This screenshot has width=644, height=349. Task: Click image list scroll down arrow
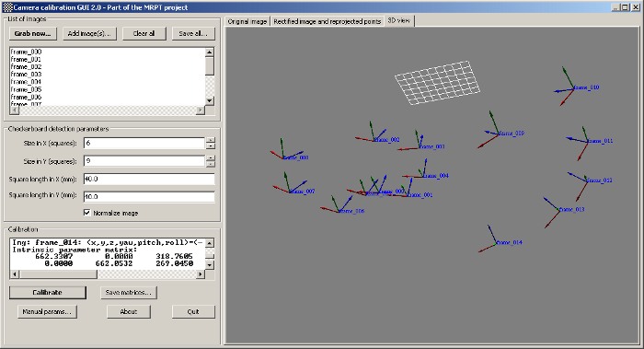coord(210,100)
